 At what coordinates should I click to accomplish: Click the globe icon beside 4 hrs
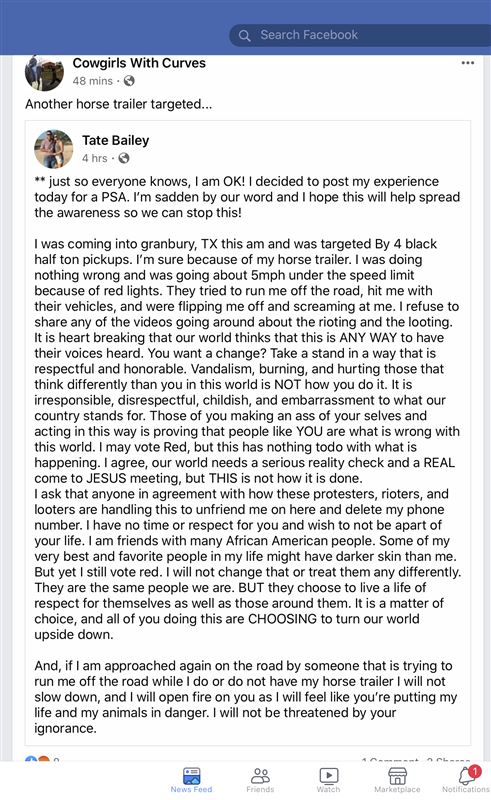124,158
